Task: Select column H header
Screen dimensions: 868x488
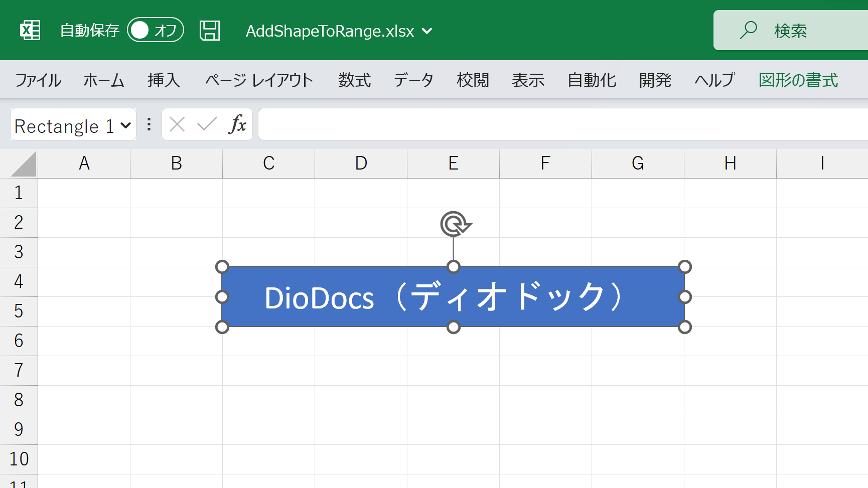Action: point(731,164)
